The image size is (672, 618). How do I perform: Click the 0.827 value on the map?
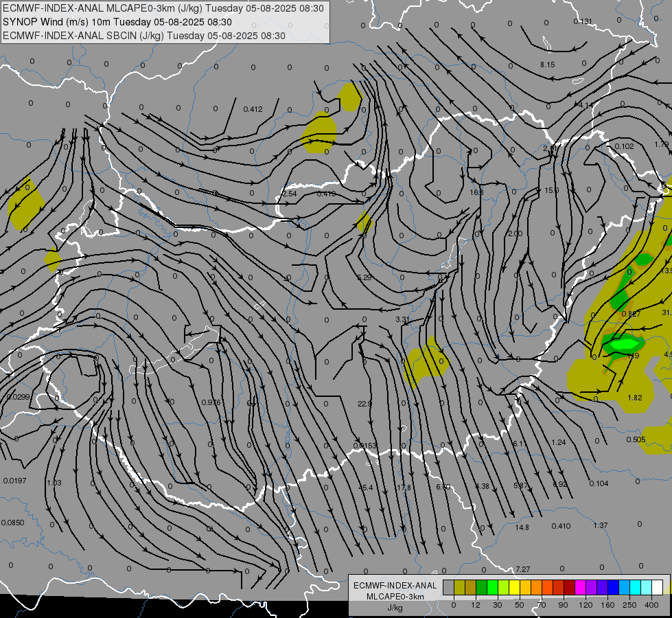tap(632, 314)
